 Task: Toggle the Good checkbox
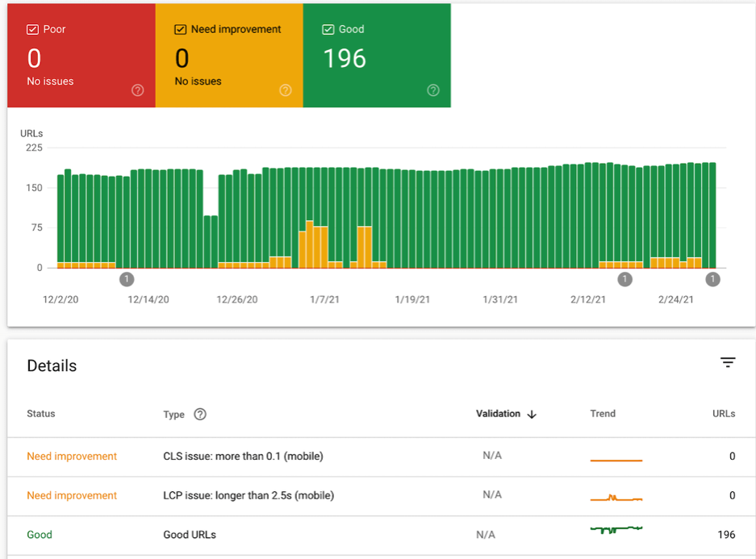pos(328,29)
